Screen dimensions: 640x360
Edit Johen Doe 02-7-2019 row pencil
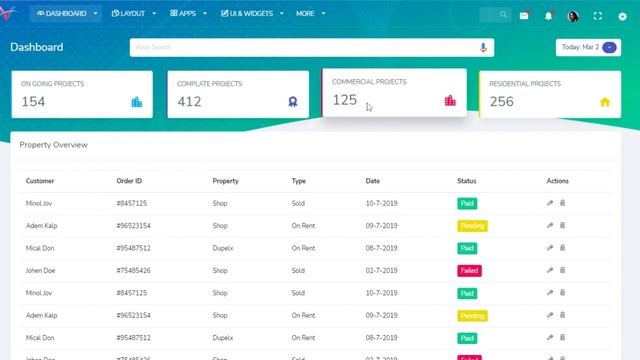click(550, 270)
